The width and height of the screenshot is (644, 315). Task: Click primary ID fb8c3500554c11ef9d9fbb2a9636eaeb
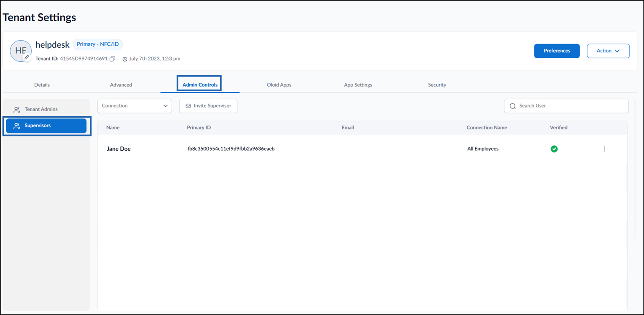pos(231,149)
